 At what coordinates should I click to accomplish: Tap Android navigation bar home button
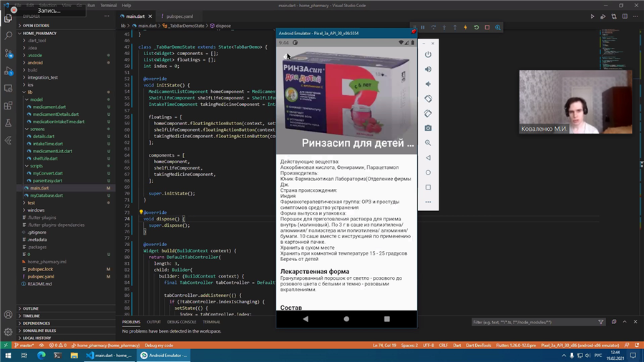point(346,319)
